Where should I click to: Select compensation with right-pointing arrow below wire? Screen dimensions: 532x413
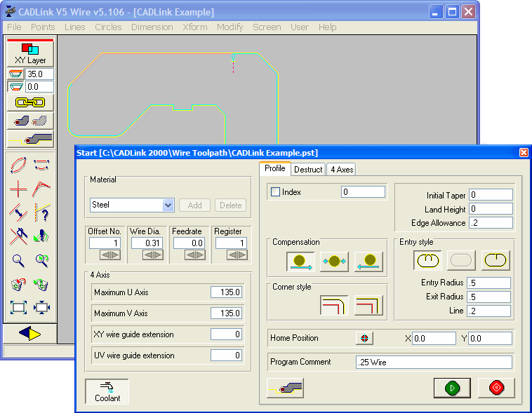pyautogui.click(x=300, y=262)
